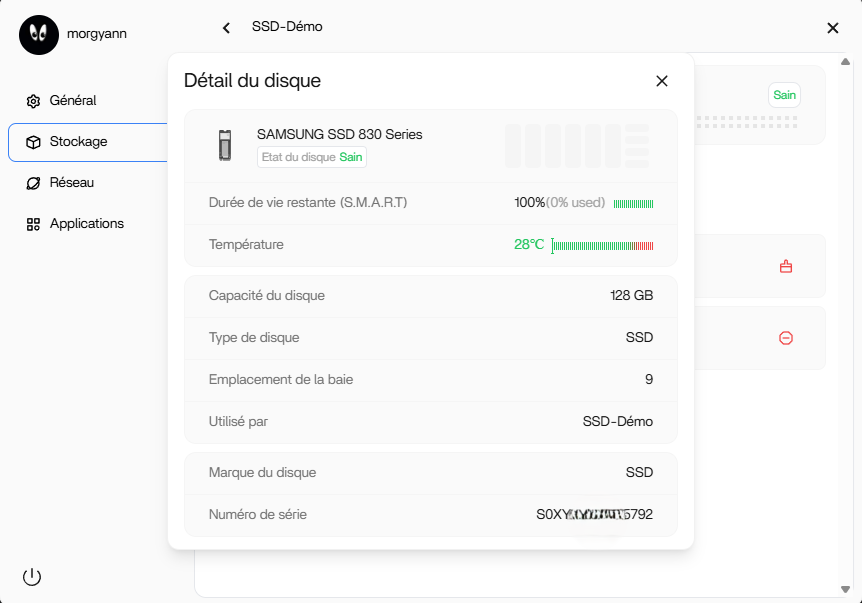Click the Durée de vie restante label

pyautogui.click(x=308, y=203)
